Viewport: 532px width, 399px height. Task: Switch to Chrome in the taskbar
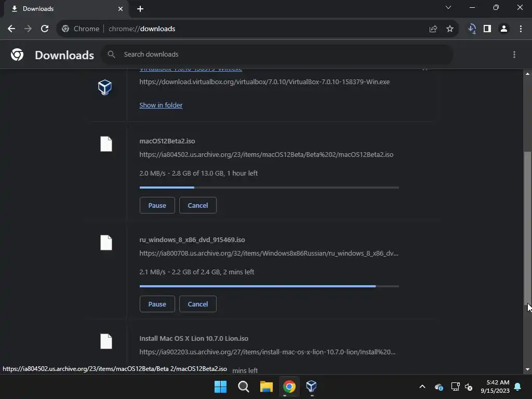[x=289, y=387]
